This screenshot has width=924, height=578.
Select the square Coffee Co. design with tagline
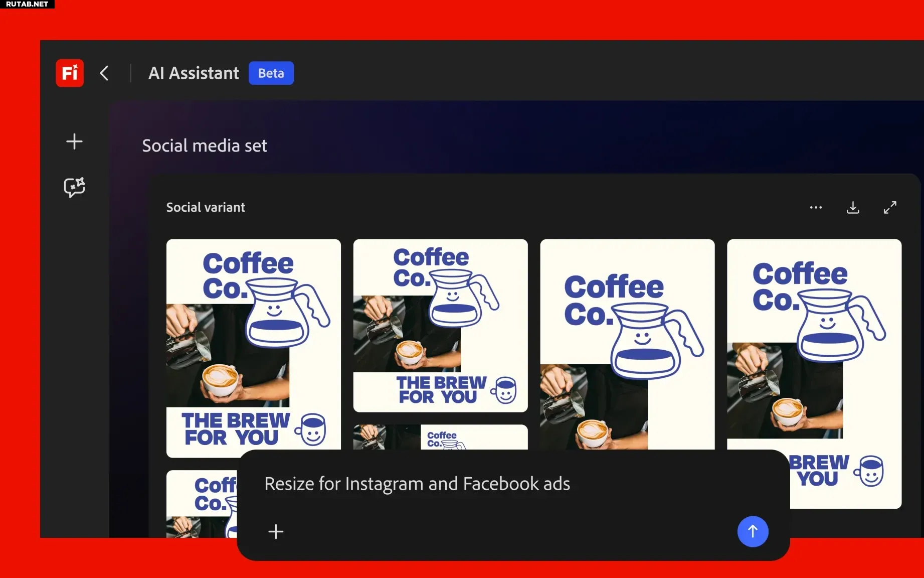[x=440, y=325]
